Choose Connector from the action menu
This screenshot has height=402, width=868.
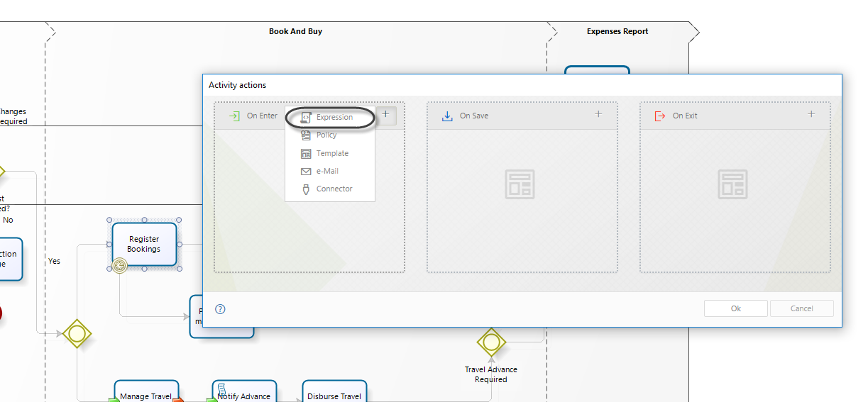334,189
